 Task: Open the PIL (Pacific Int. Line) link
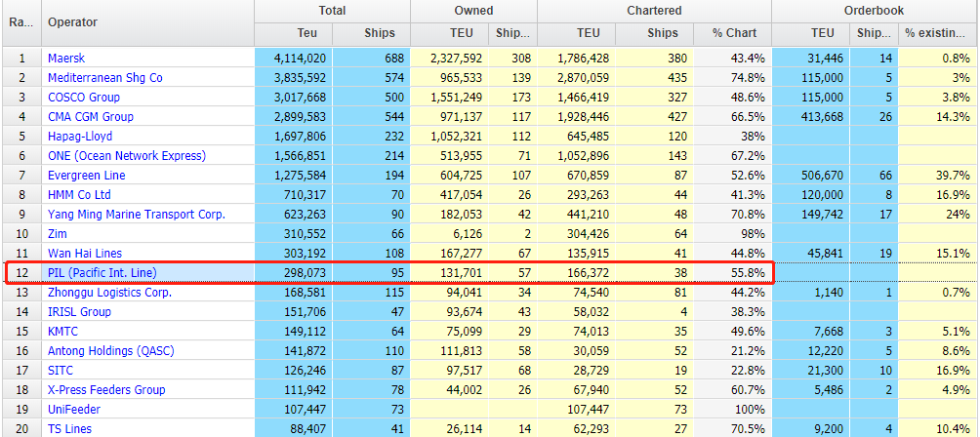[102, 273]
